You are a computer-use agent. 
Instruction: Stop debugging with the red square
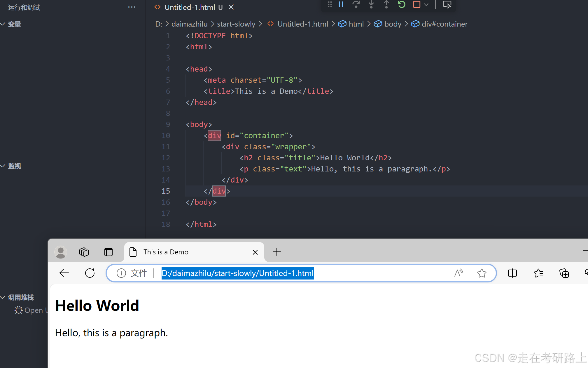416,4
